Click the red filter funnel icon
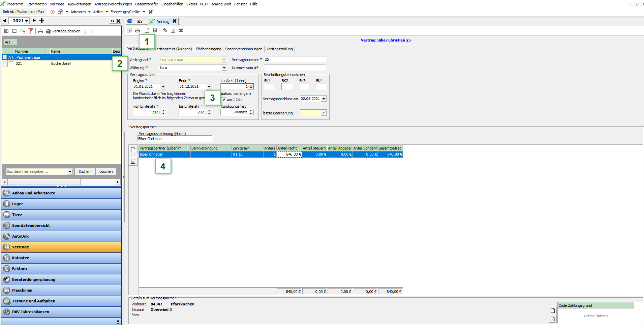The image size is (644, 325). (x=31, y=31)
